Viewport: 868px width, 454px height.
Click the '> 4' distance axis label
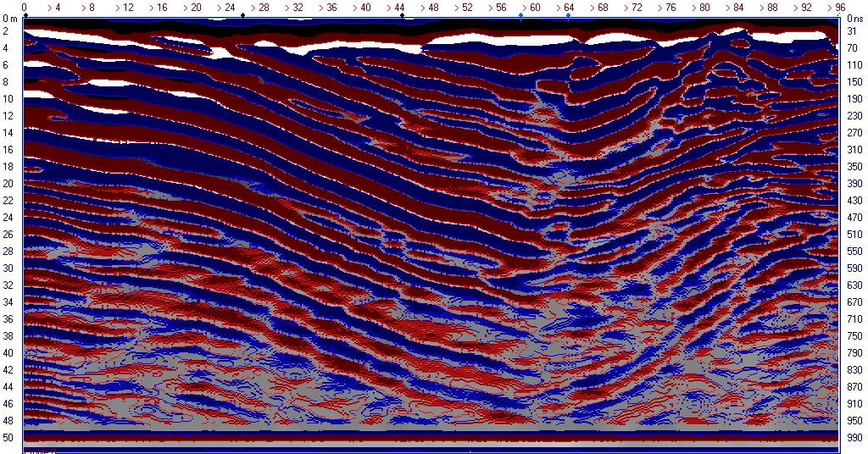point(53,7)
